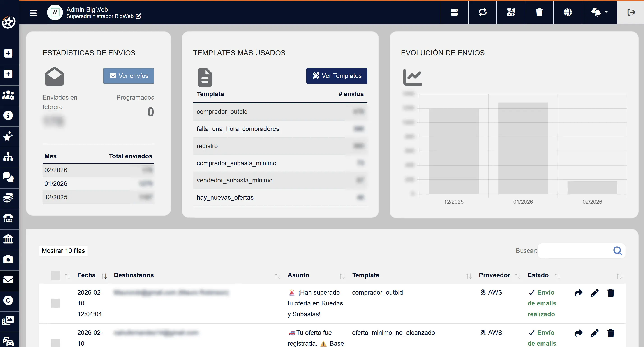Delete the comprador_outbid email row
Viewport: 644px width, 347px height.
[x=610, y=293]
